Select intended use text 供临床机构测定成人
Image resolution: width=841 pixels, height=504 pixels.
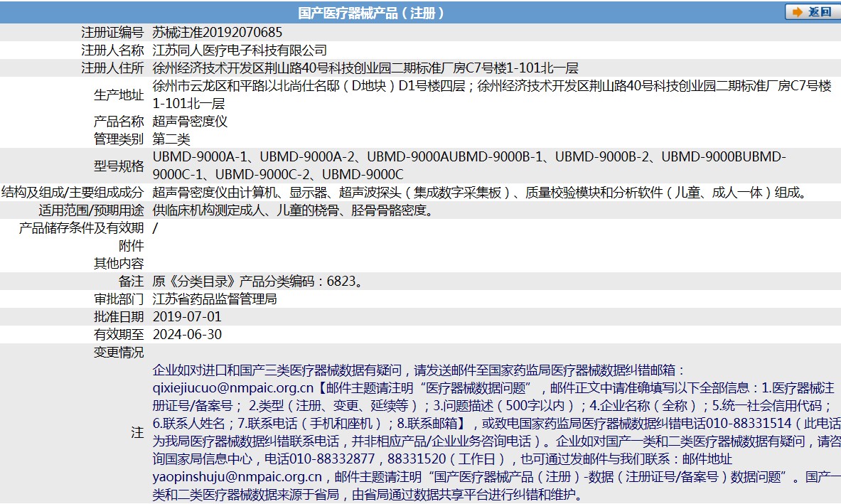coord(294,210)
